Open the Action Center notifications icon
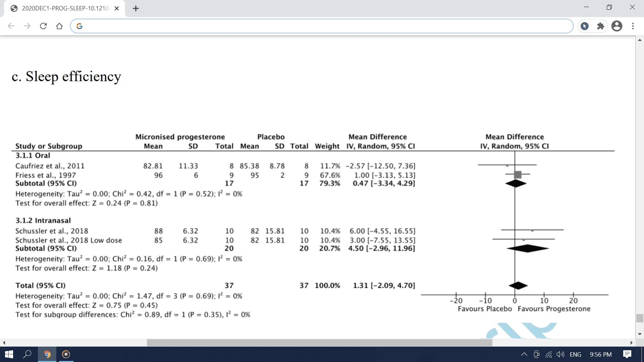 tap(627, 354)
